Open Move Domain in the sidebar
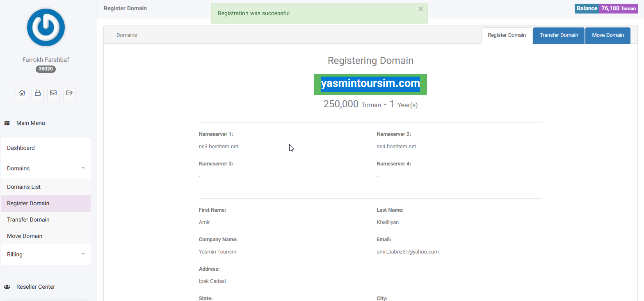The height and width of the screenshot is (301, 644). (x=25, y=236)
